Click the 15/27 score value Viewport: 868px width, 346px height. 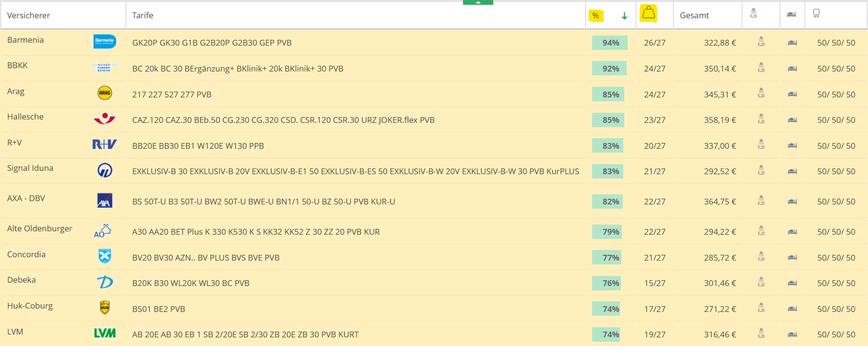coord(654,283)
